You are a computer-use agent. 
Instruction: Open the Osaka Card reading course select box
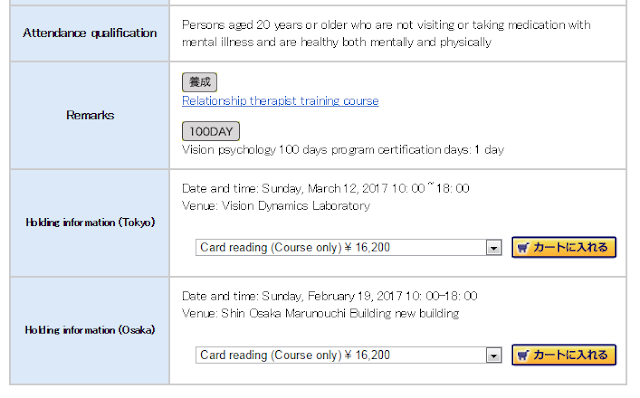tap(349, 355)
